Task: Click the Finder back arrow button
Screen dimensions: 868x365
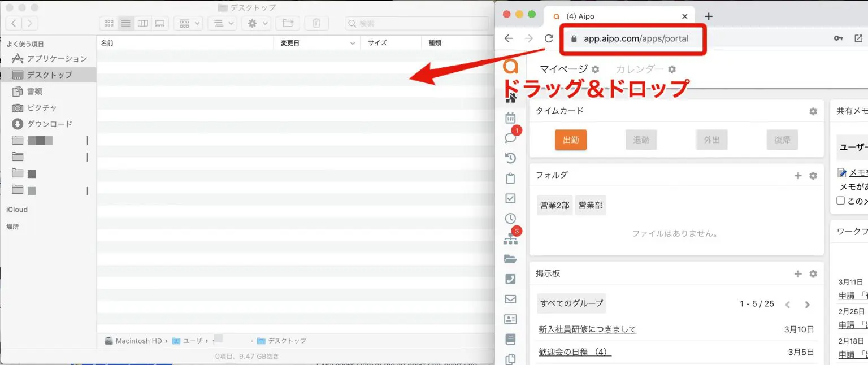Action: pos(14,23)
